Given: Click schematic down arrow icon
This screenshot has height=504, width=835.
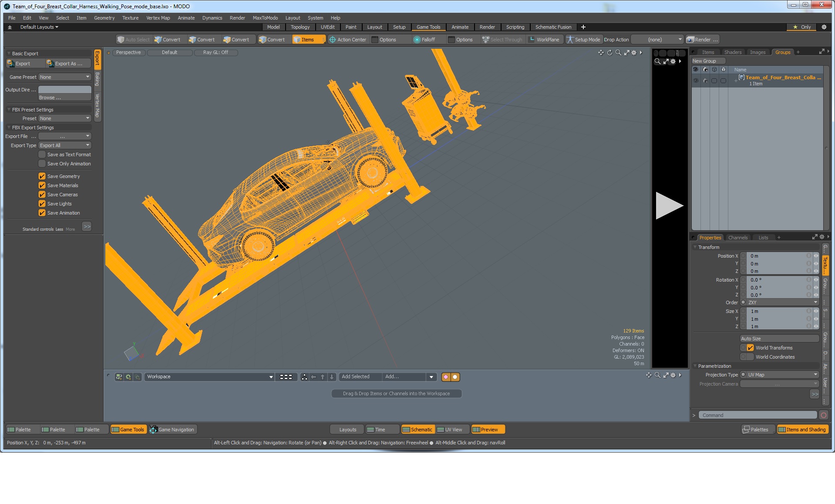Looking at the screenshot, I should 332,377.
